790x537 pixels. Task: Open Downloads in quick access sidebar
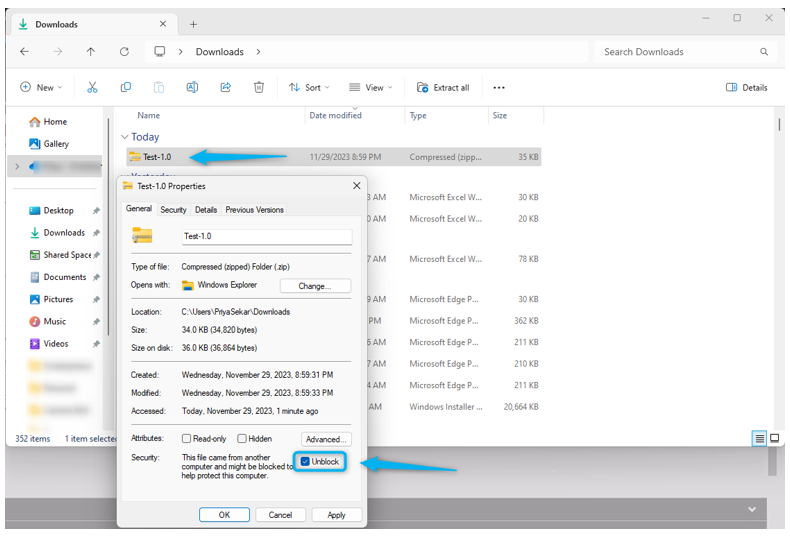[x=57, y=233]
